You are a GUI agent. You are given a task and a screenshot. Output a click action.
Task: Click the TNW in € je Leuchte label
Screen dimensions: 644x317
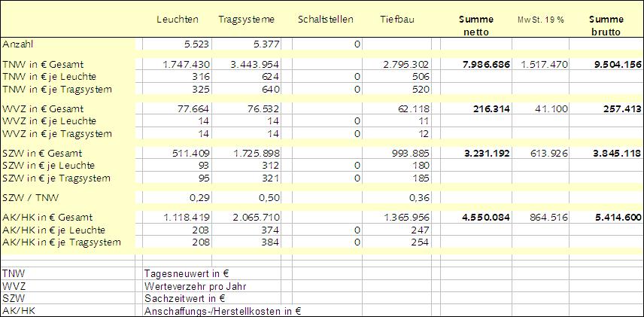(50, 77)
